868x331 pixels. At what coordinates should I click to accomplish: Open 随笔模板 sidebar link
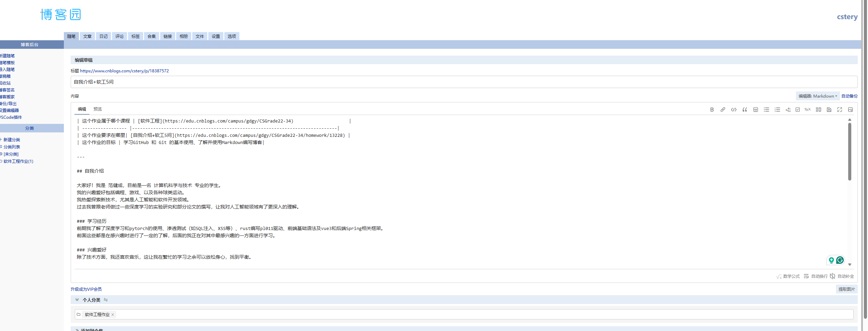pyautogui.click(x=7, y=62)
